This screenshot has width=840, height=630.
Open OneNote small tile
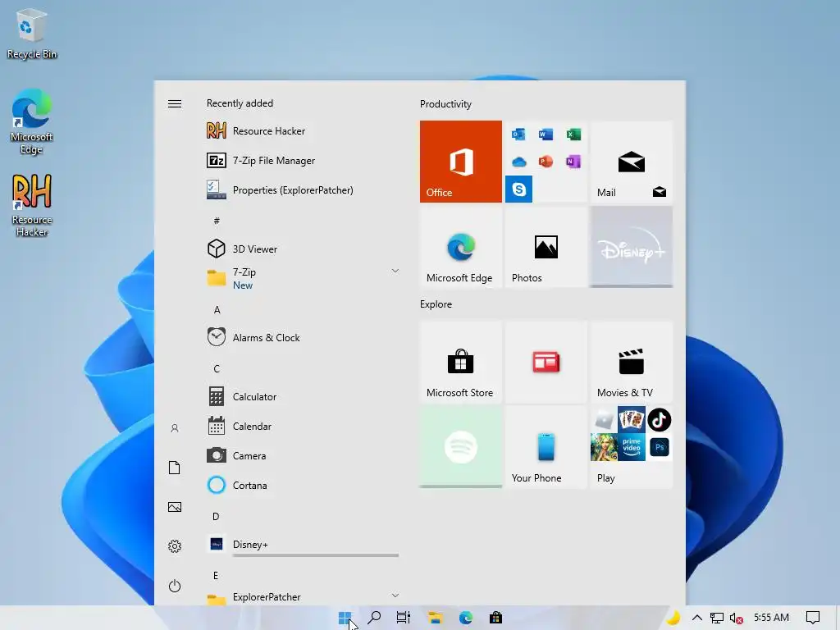pyautogui.click(x=573, y=162)
